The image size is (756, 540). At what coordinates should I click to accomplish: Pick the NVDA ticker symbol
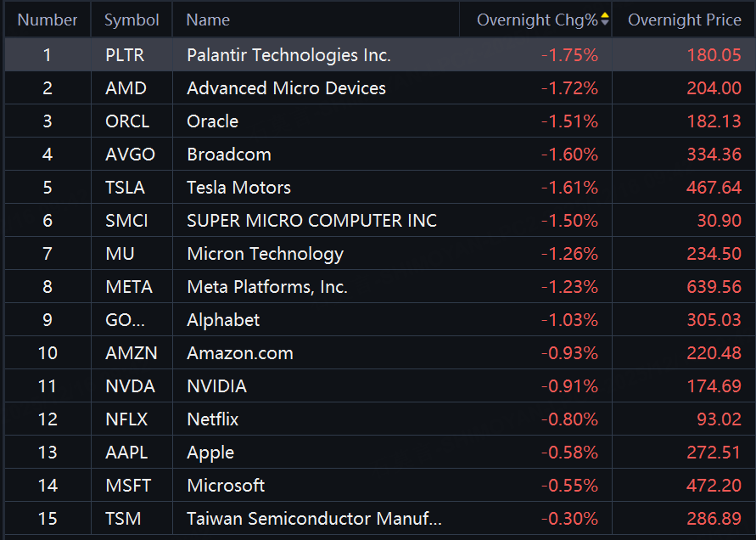pyautogui.click(x=130, y=386)
